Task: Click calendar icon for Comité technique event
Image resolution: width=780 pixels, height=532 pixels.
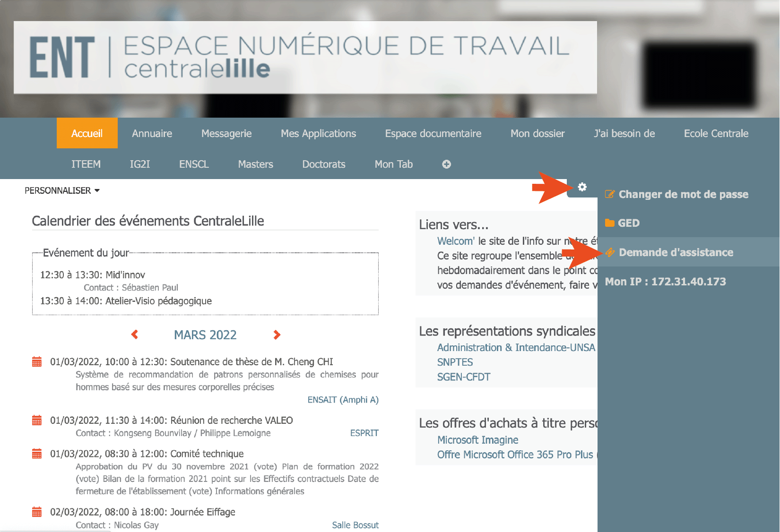Action: tap(37, 454)
